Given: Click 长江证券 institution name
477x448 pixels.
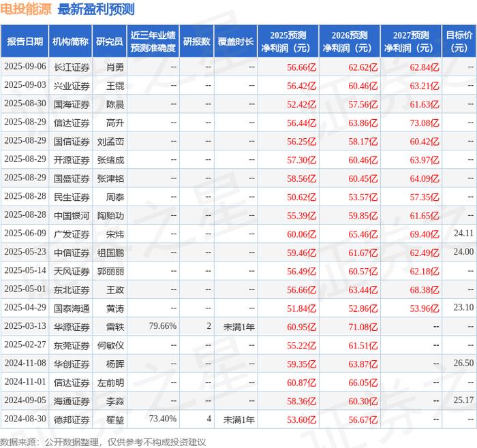Looking at the screenshot, I should tap(72, 67).
